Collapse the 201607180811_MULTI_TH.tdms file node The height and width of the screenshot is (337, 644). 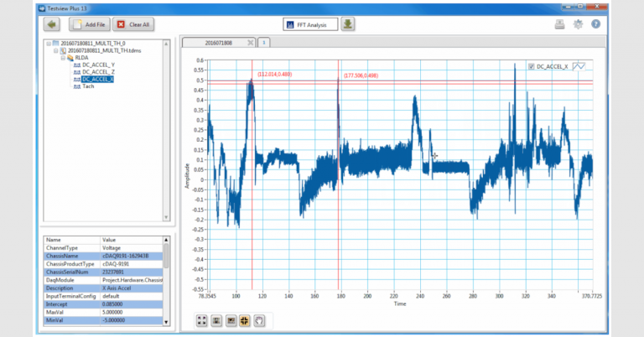(56, 51)
